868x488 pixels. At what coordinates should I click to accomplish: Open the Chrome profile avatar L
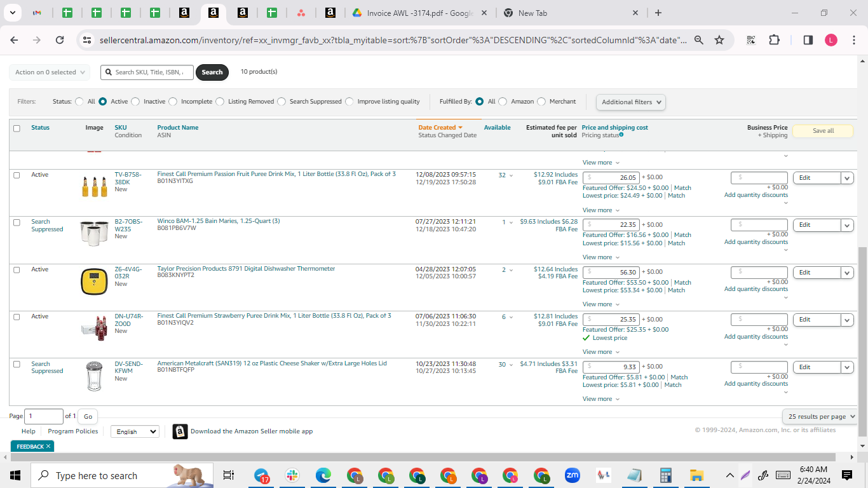831,40
